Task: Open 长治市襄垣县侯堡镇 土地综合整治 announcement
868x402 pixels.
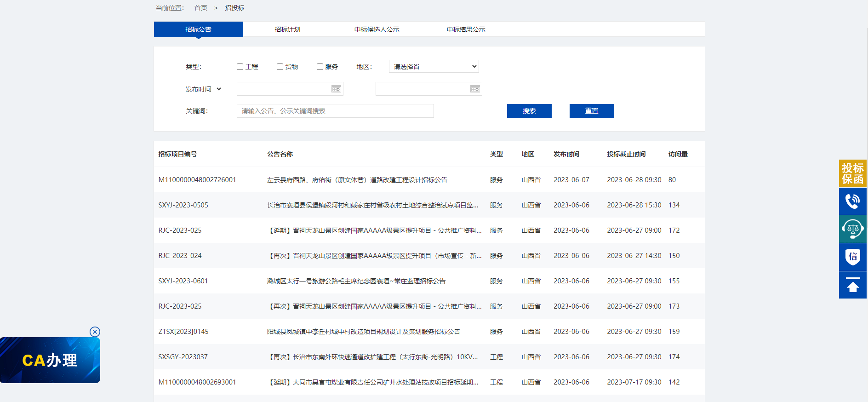Action: [373, 205]
